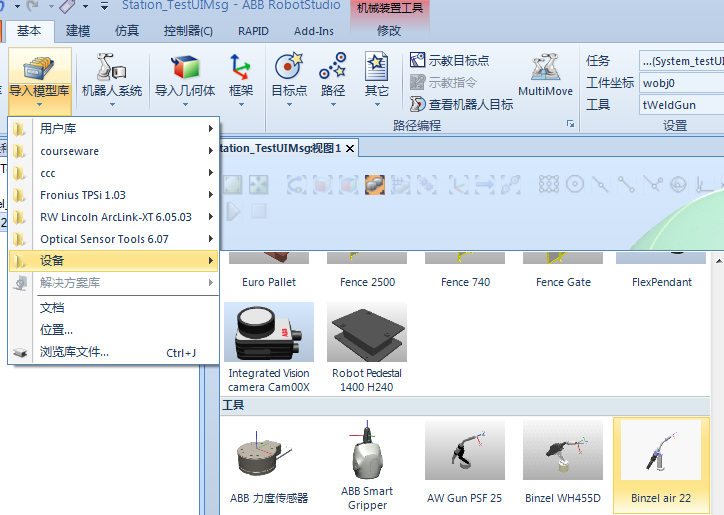The height and width of the screenshot is (515, 724).
Task: Toggle snap grid icon in view toolbar
Action: [x=549, y=184]
